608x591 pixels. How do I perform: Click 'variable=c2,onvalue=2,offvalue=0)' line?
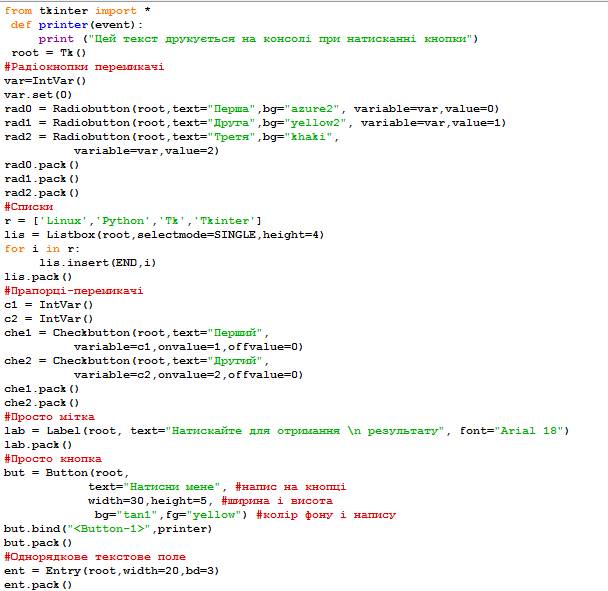click(x=188, y=375)
